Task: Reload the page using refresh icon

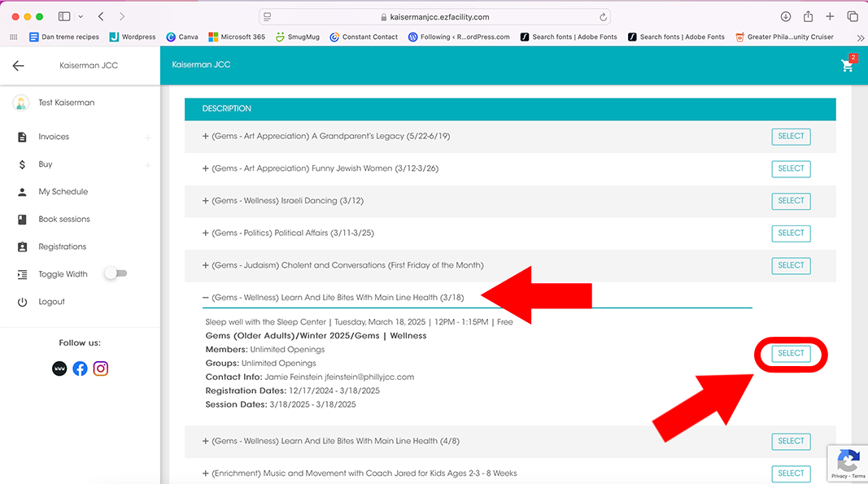Action: click(603, 16)
